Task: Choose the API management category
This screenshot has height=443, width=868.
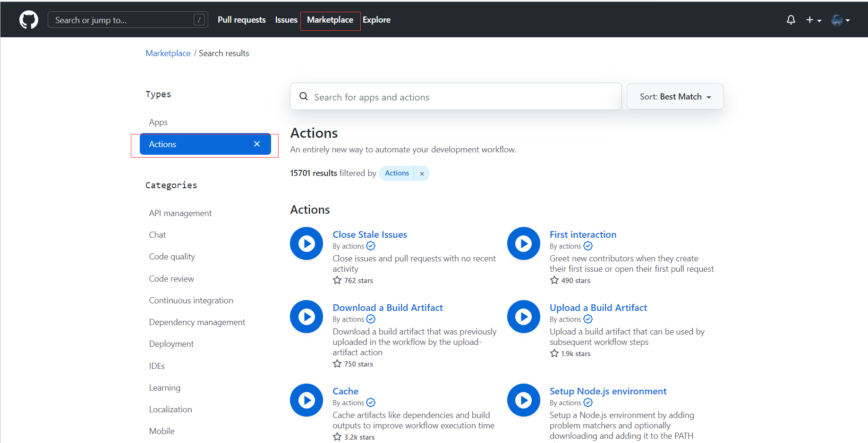Action: click(180, 213)
